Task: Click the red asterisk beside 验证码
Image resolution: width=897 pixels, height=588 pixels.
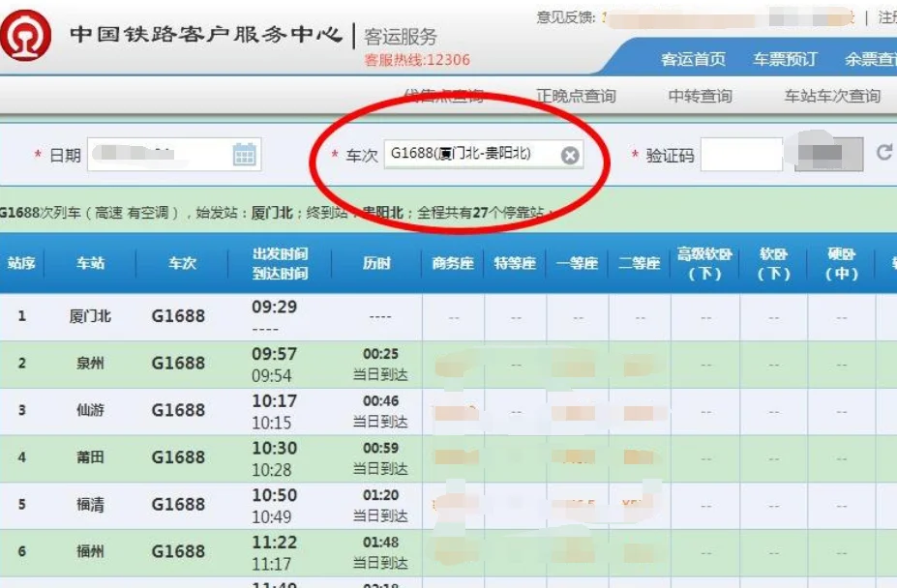Action: [x=636, y=154]
